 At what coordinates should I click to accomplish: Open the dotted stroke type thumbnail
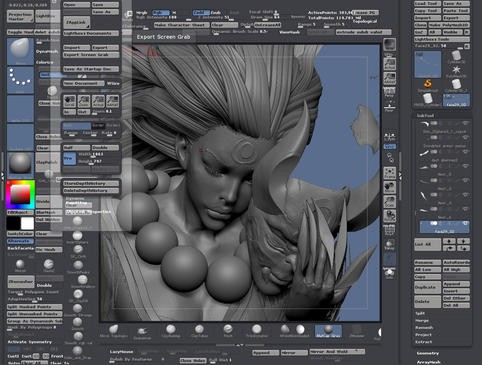pos(20,80)
